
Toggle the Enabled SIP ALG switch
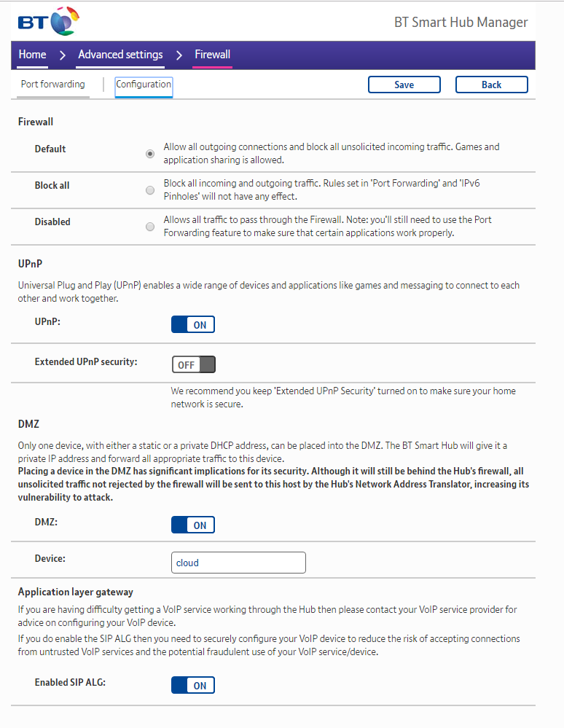[193, 685]
